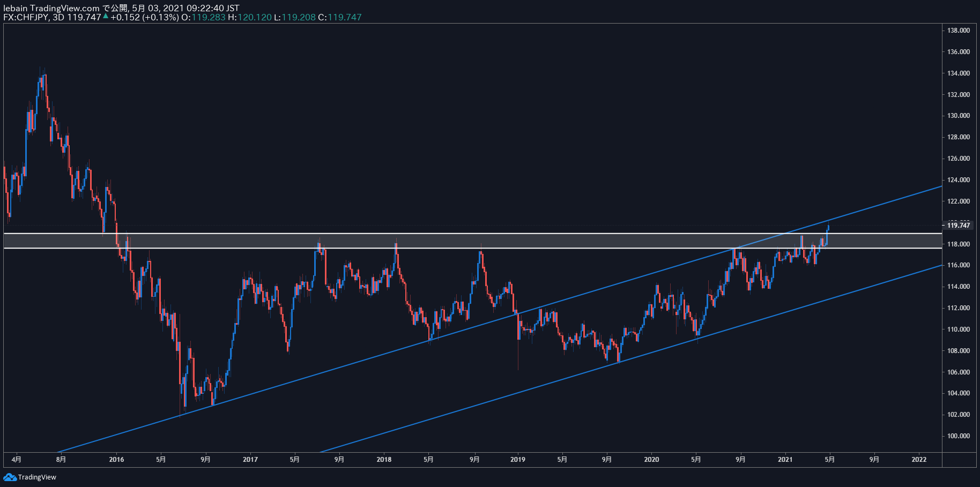The image size is (980, 487).
Task: Select the FX:CHFJPY symbol title
Action: [x=26, y=17]
